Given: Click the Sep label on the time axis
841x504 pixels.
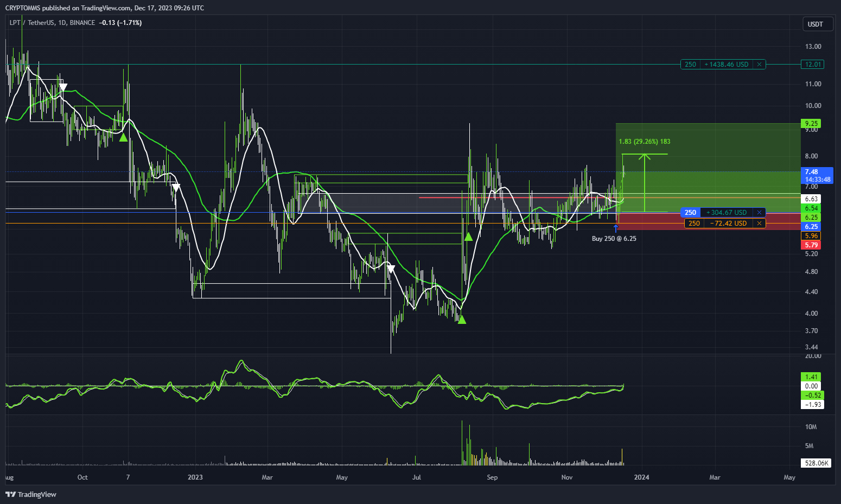Looking at the screenshot, I should coord(492,477).
